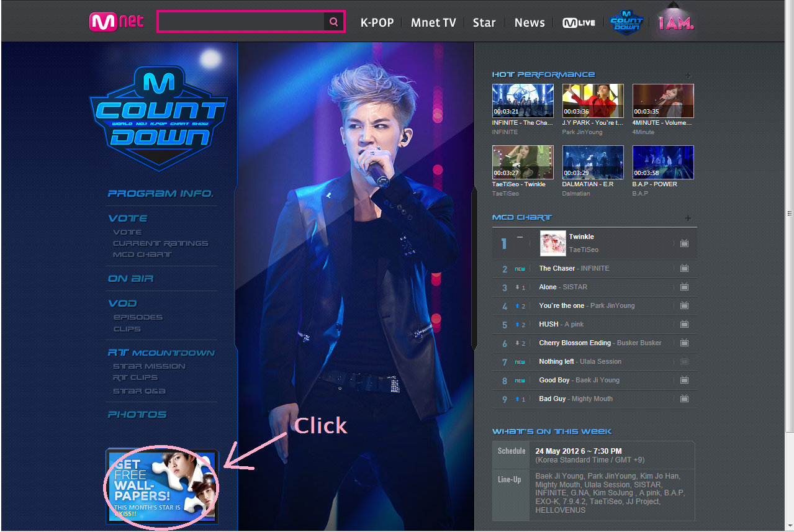The width and height of the screenshot is (794, 532).
Task: Click TV icon for Nothing left row
Action: tap(684, 361)
